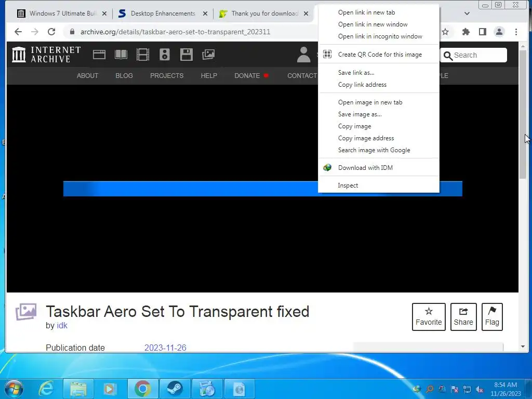The height and width of the screenshot is (399, 532).
Task: View site info via the padlock icon
Action: [x=72, y=32]
